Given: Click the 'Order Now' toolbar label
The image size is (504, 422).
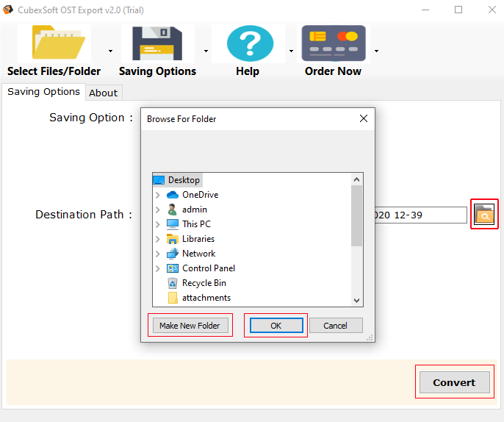Looking at the screenshot, I should [x=333, y=71].
